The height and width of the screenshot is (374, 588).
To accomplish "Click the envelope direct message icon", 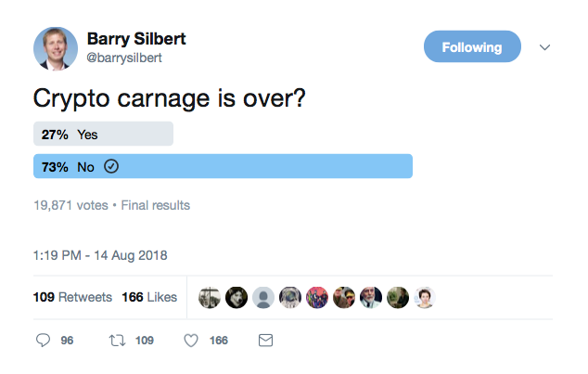I will point(265,341).
